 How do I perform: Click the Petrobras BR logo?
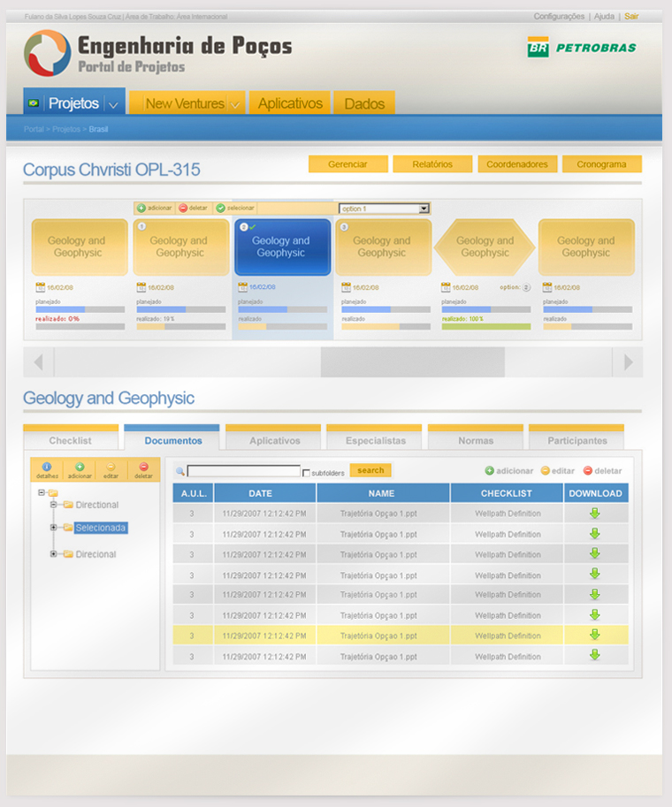click(538, 47)
